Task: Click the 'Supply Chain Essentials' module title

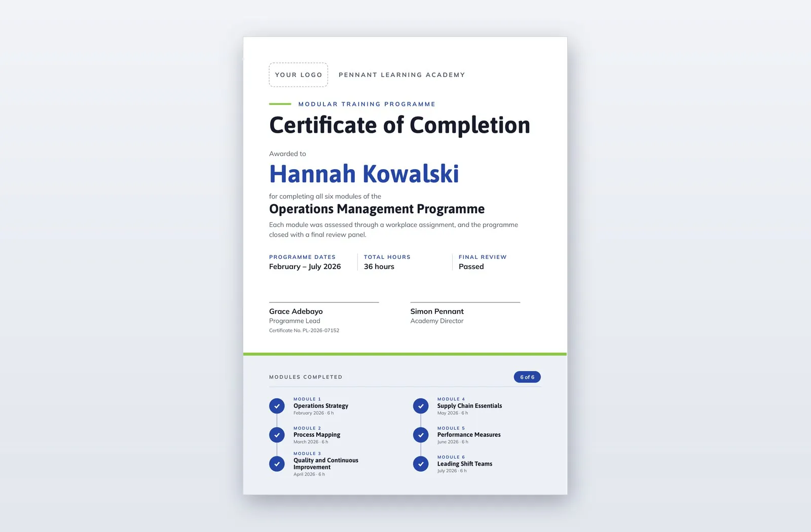Action: pos(470,406)
